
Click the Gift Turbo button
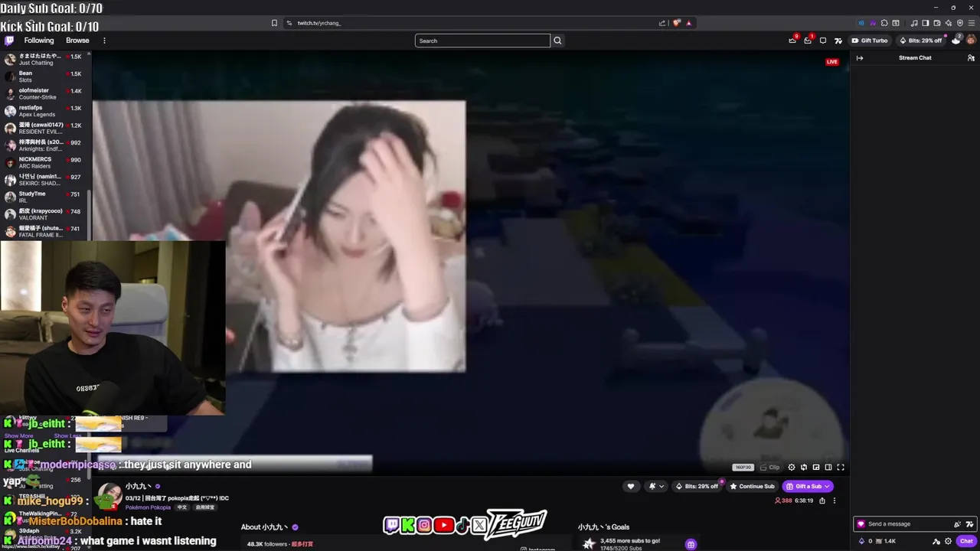870,41
